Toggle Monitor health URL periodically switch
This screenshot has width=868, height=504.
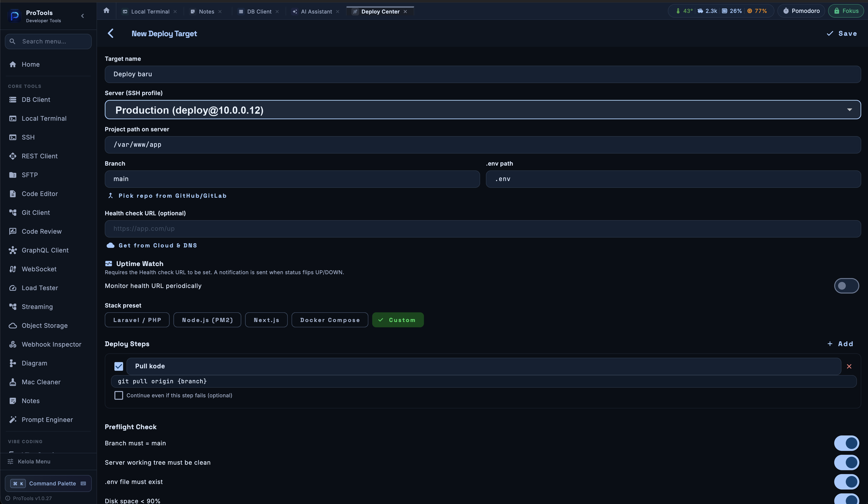[846, 286]
